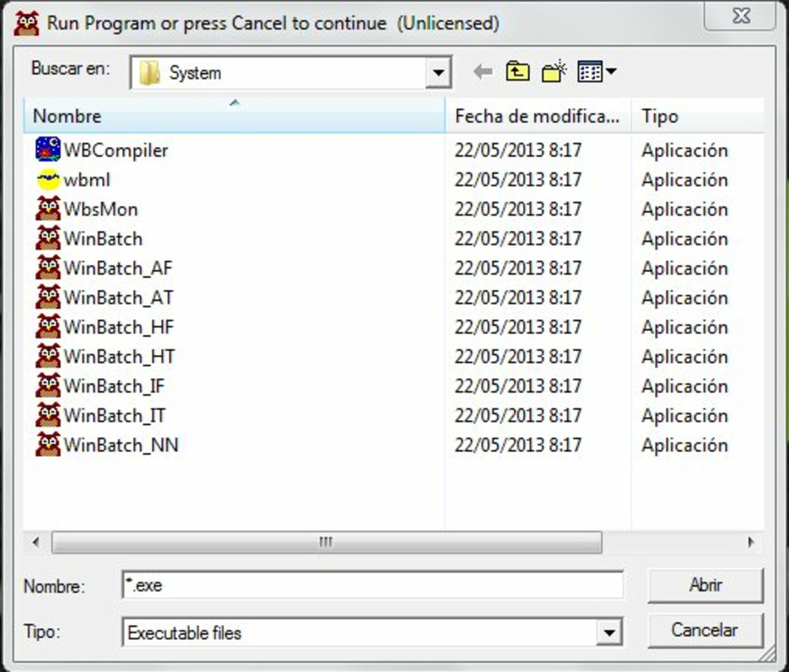The height and width of the screenshot is (672, 789).
Task: Click the WbsMon owl icon
Action: (x=48, y=208)
